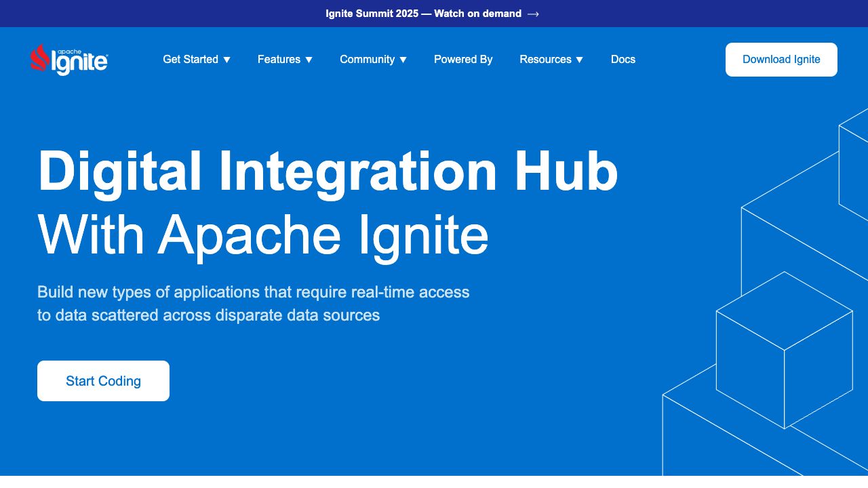
Task: Open the Ignite Summit 2025 banner link
Action: pyautogui.click(x=423, y=14)
